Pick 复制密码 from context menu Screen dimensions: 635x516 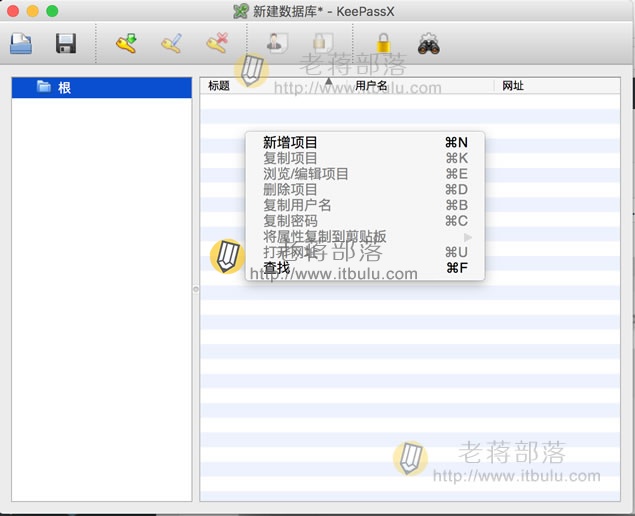coord(365,221)
